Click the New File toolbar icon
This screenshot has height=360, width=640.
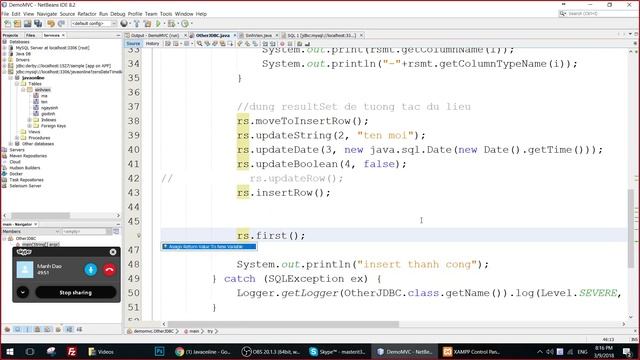pos(7,24)
